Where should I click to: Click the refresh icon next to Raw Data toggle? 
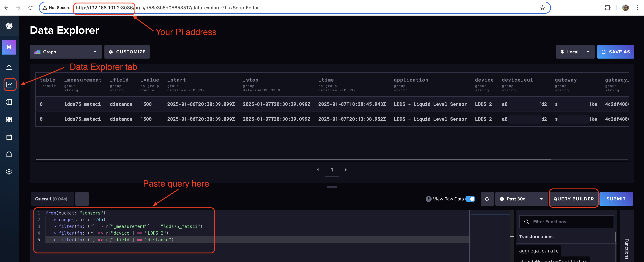click(x=487, y=199)
